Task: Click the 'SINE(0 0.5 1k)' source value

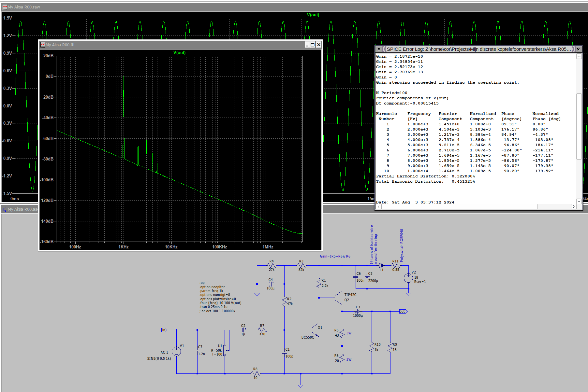Action: tap(159, 358)
